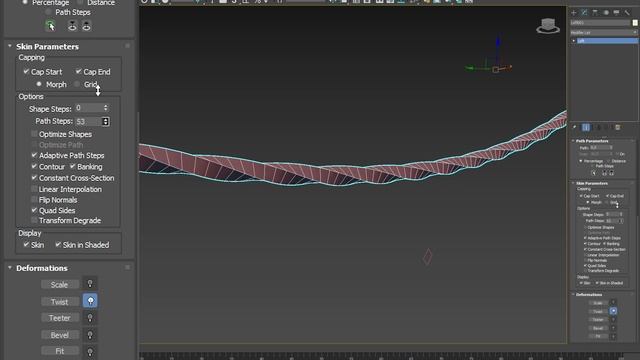Collapse Deformations rollout in right command panel

click(573, 294)
